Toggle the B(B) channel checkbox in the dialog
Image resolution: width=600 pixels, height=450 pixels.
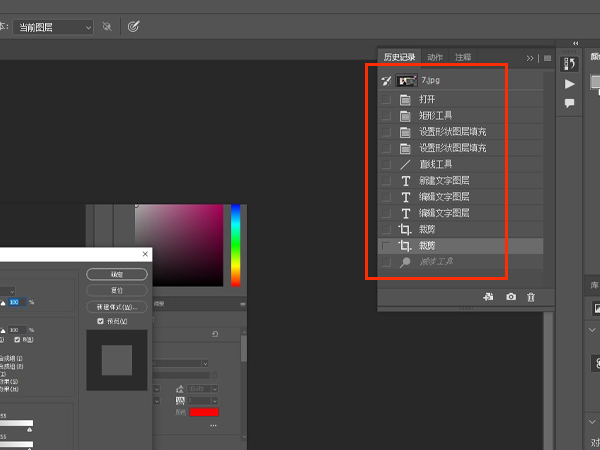pos(17,340)
